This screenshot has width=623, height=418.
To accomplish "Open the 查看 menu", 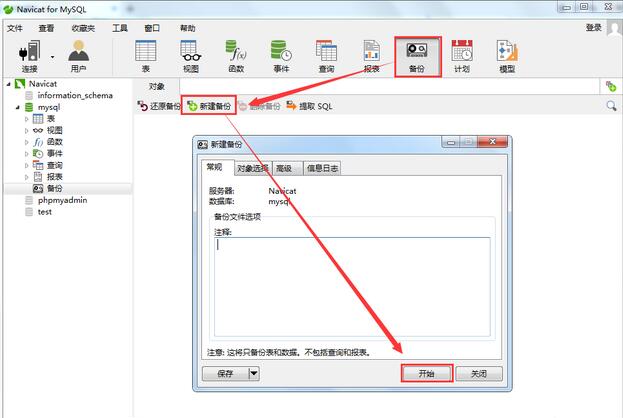I will pyautogui.click(x=46, y=28).
